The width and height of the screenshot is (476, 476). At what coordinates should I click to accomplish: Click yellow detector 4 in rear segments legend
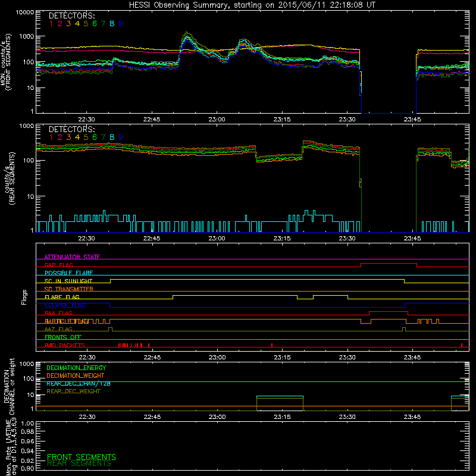[x=77, y=137]
